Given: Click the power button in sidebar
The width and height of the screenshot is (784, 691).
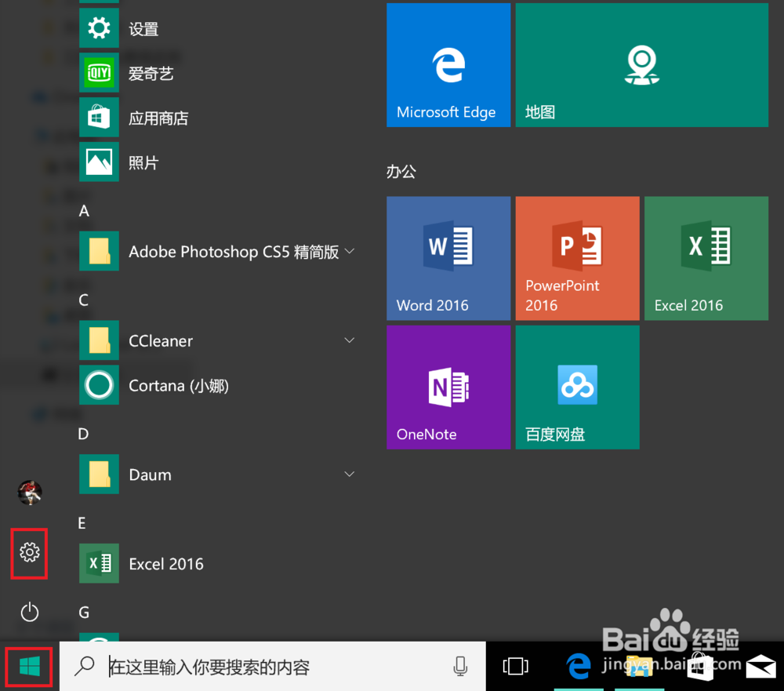Looking at the screenshot, I should click(x=29, y=613).
